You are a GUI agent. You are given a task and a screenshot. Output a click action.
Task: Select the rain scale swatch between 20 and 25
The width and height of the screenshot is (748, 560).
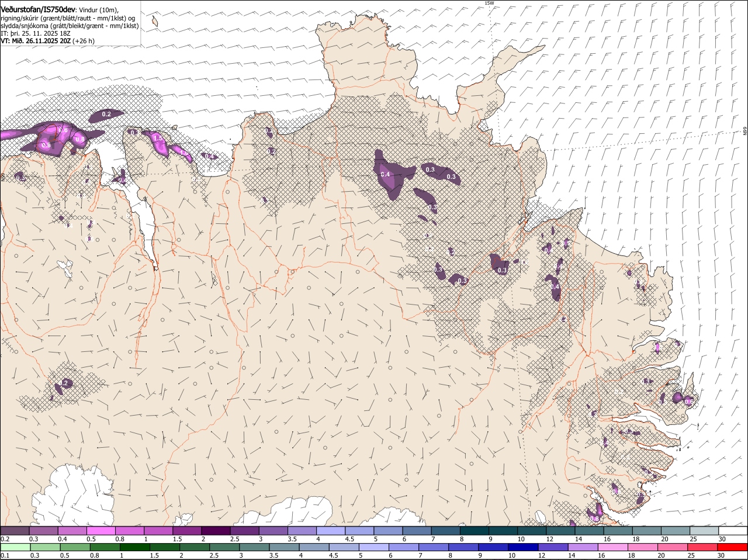pyautogui.click(x=673, y=548)
